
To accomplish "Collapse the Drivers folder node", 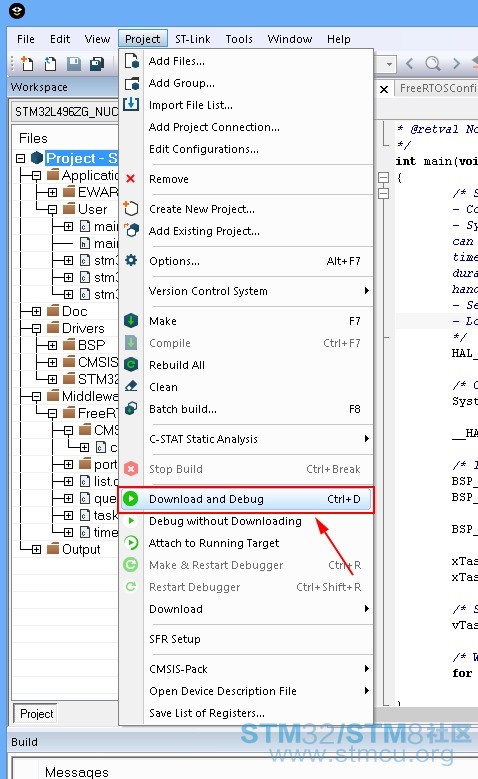I will pyautogui.click(x=36, y=328).
